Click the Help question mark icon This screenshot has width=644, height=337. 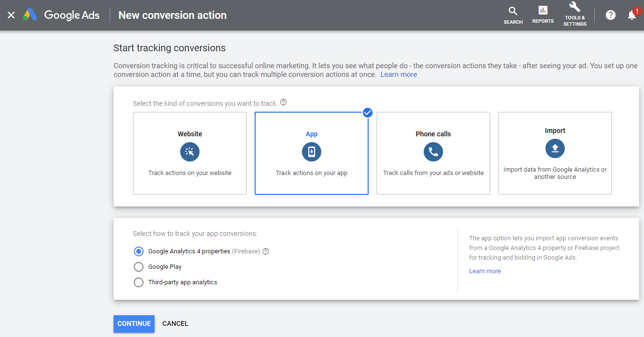click(x=611, y=15)
